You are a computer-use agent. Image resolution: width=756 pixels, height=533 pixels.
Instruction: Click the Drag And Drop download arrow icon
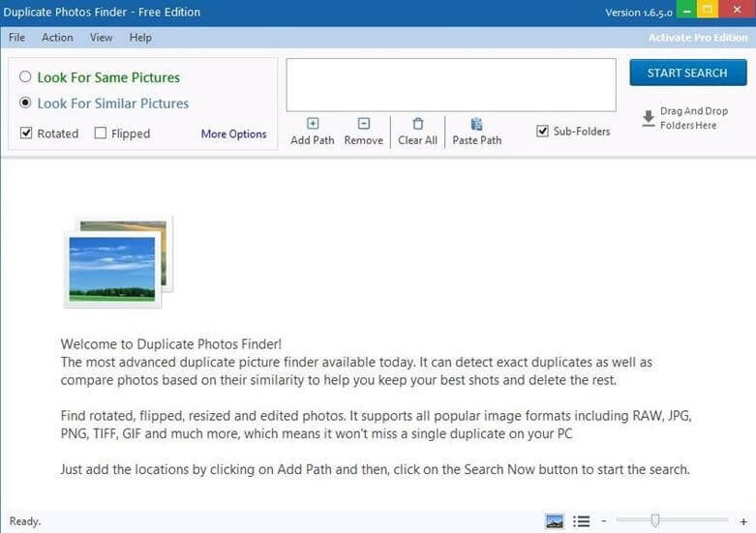point(648,118)
